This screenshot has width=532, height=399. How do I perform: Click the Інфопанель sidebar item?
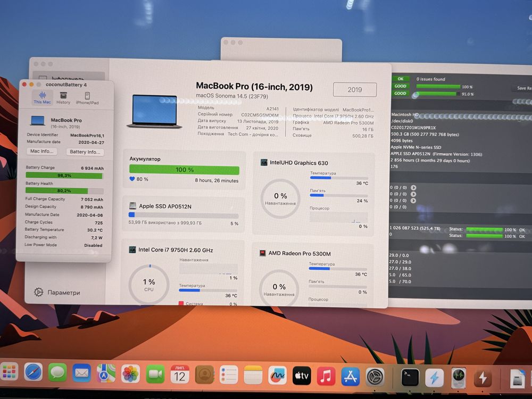69,77
